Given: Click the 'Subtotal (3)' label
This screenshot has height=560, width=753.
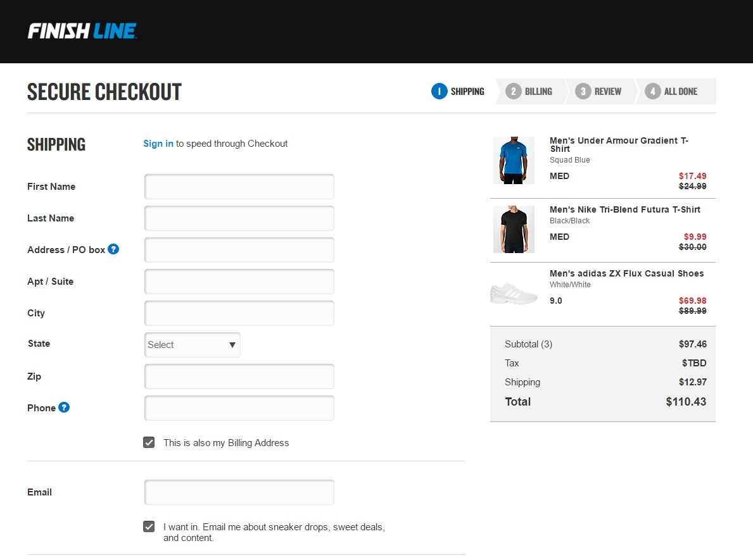Looking at the screenshot, I should [x=528, y=344].
